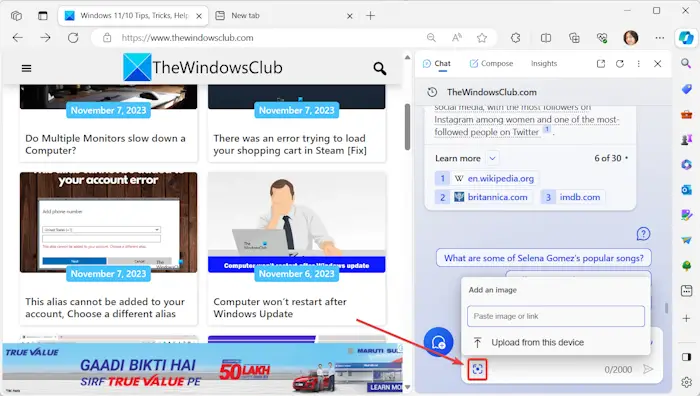Open the hamburger menu on TheWindowsClub
The width and height of the screenshot is (700, 396).
[26, 68]
